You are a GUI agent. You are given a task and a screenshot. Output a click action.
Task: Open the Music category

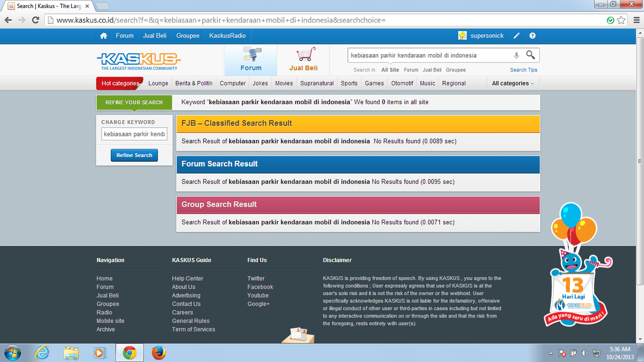(x=428, y=83)
